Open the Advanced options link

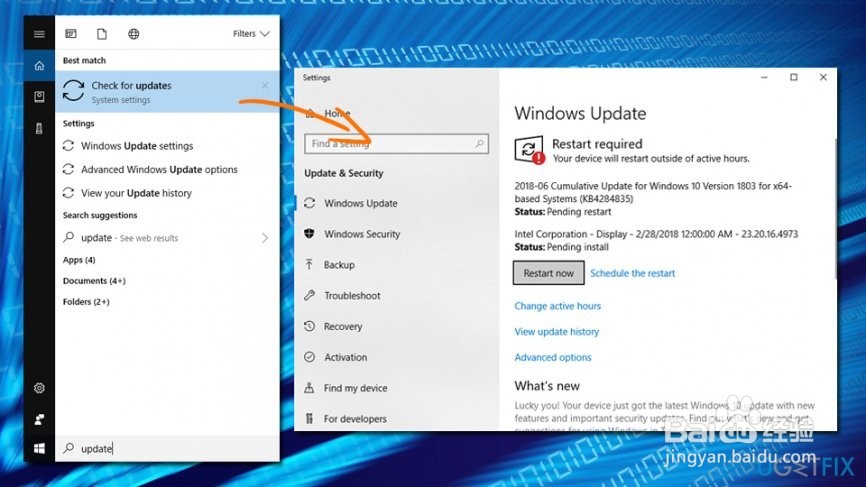point(552,357)
